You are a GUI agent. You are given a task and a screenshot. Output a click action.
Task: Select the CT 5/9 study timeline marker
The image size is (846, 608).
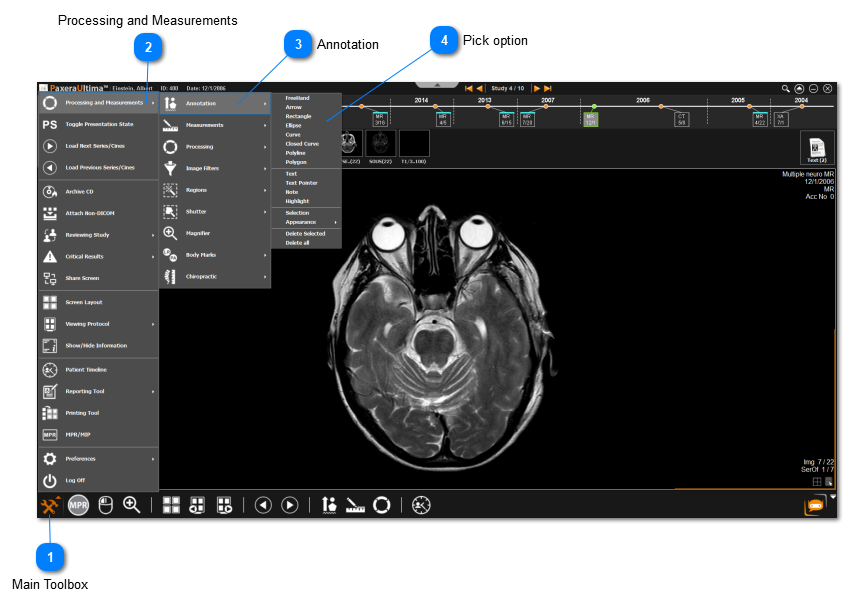point(681,119)
